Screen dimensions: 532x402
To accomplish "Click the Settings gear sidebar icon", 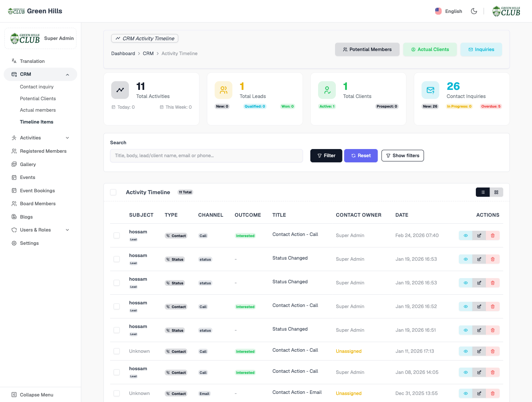I will click(x=14, y=243).
